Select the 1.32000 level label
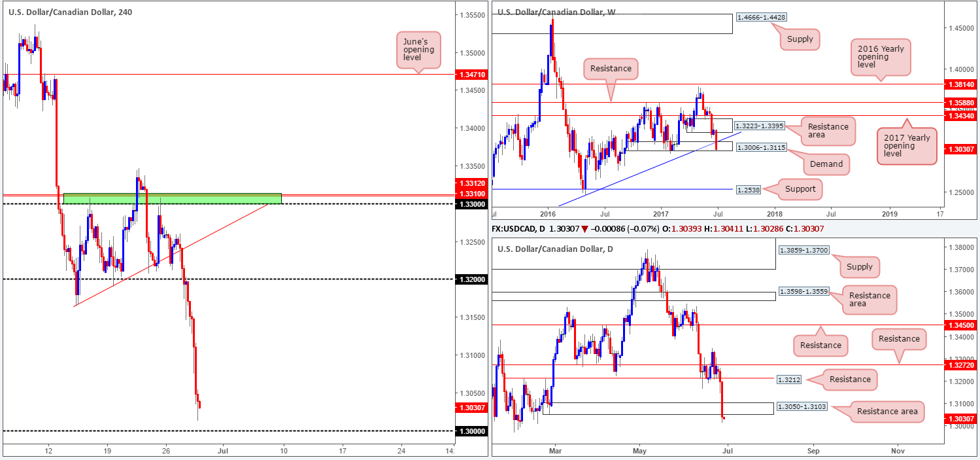The width and height of the screenshot is (980, 460). 471,279
